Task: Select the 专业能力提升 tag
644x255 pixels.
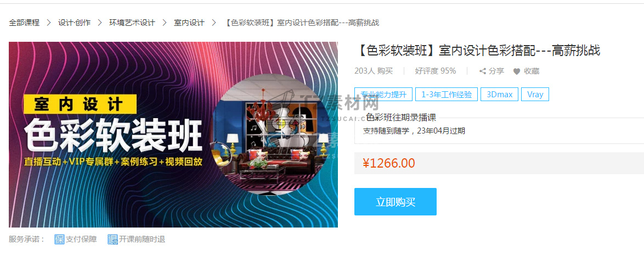Action: pos(383,94)
